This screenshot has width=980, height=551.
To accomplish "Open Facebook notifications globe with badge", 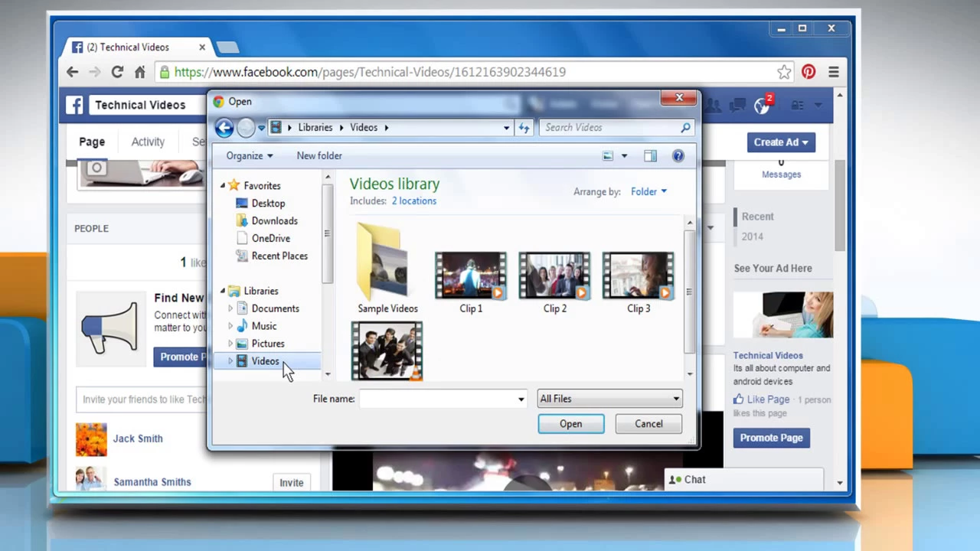I will click(x=763, y=105).
